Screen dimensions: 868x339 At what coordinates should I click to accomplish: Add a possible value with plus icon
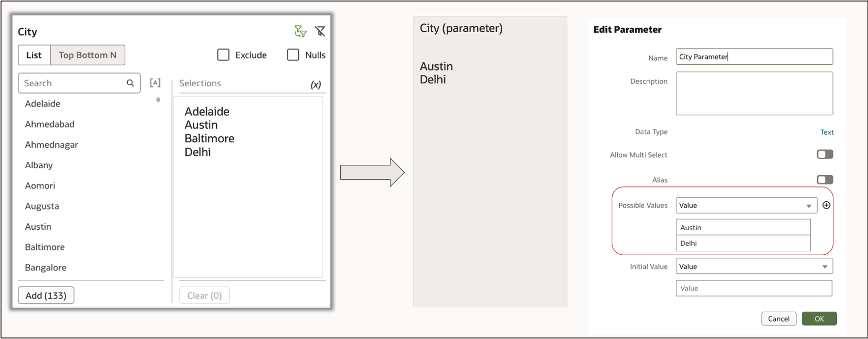[826, 205]
